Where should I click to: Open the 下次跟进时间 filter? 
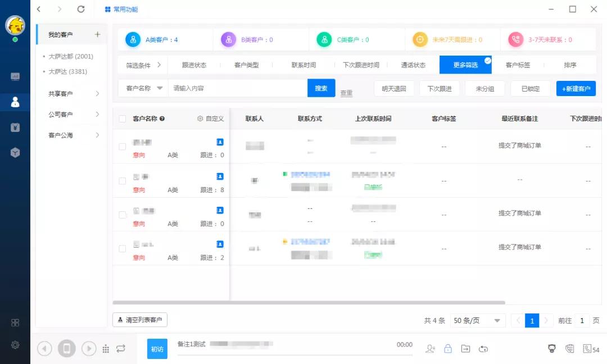pos(361,65)
